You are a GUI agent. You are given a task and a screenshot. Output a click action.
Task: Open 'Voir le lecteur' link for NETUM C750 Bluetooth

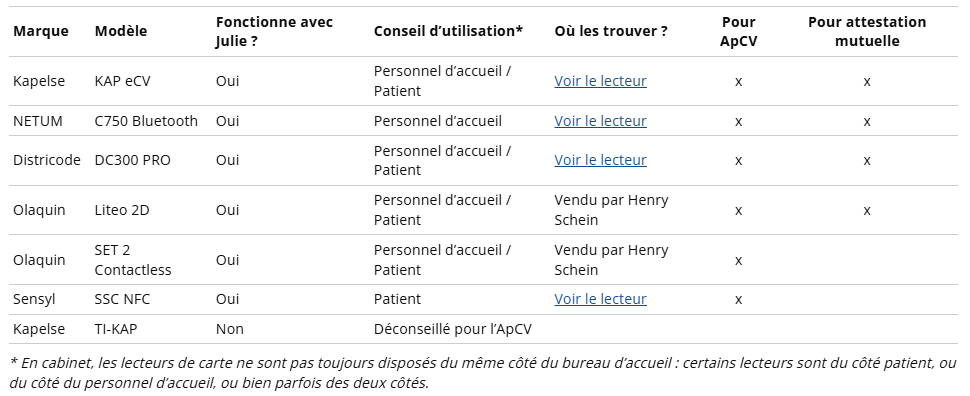pos(600,121)
